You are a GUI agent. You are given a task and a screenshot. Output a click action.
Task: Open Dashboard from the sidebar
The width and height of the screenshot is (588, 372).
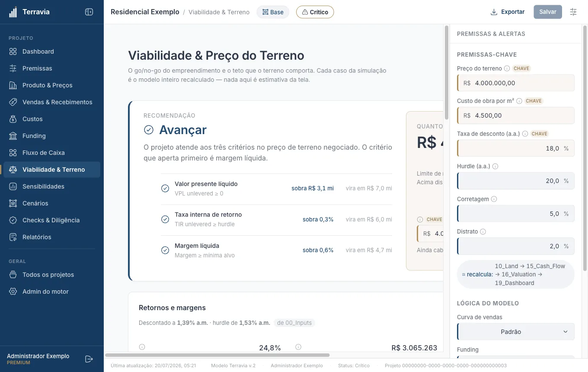[52, 51]
